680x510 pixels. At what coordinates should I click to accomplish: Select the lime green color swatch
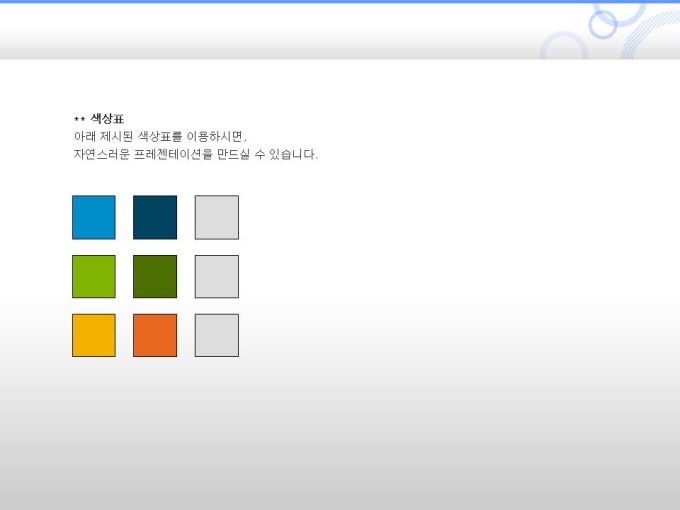tap(94, 276)
